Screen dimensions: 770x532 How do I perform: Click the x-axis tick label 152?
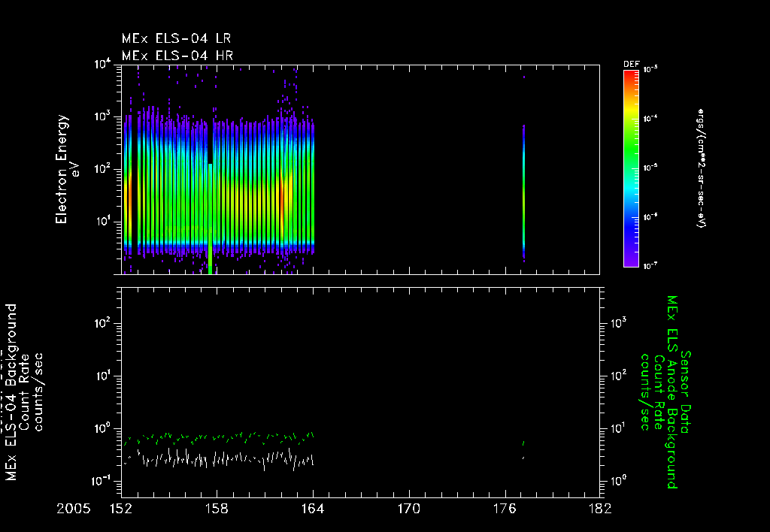(121, 509)
